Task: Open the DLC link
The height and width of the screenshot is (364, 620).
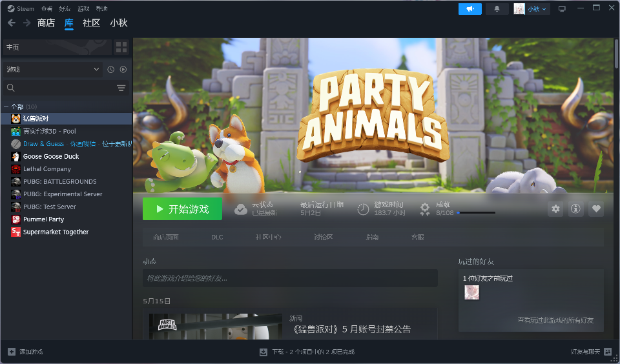Action: [217, 237]
